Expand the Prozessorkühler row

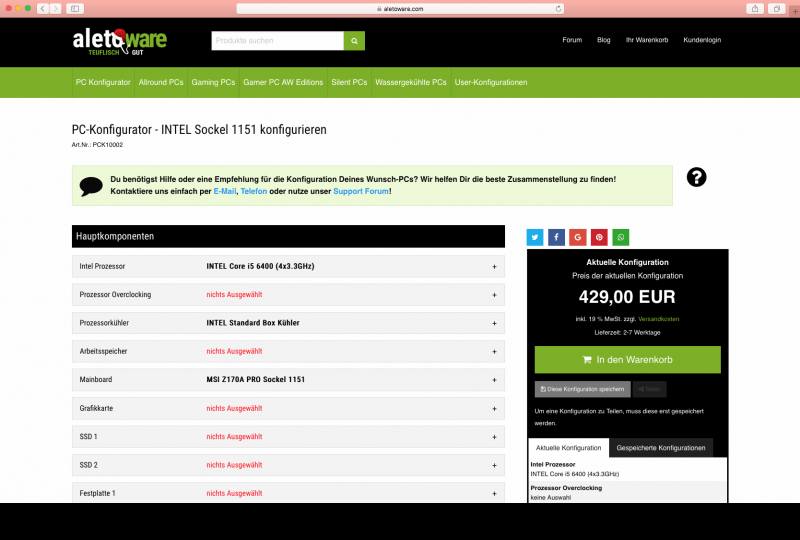(288, 323)
